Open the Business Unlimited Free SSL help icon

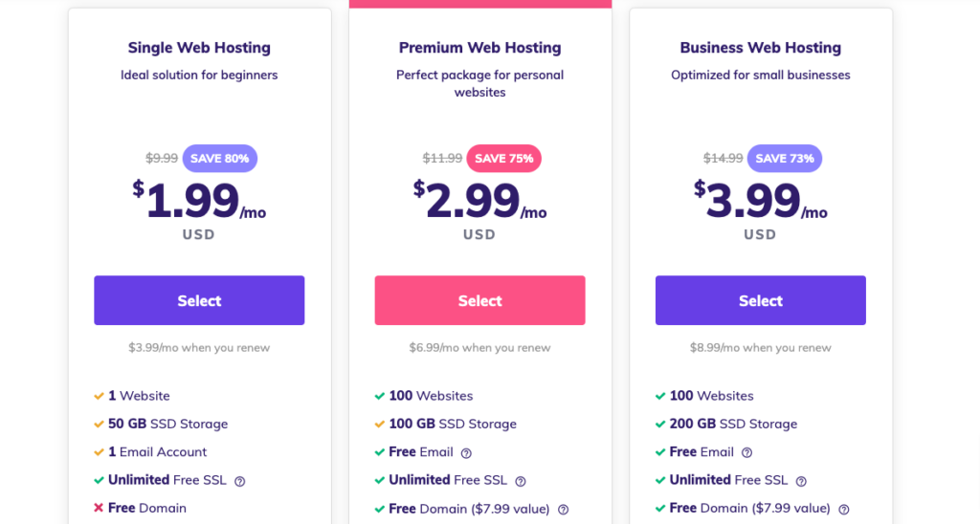click(x=801, y=482)
